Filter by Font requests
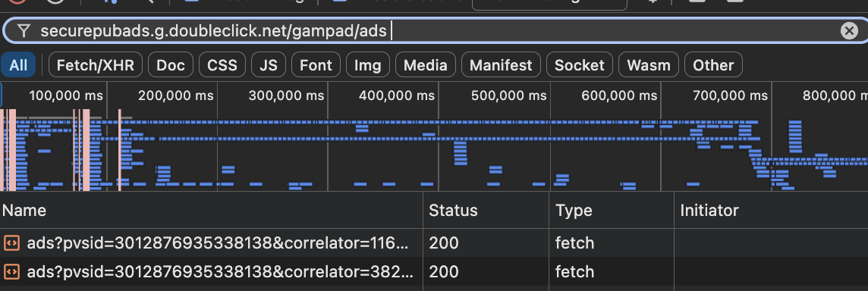The width and height of the screenshot is (868, 291). click(316, 65)
